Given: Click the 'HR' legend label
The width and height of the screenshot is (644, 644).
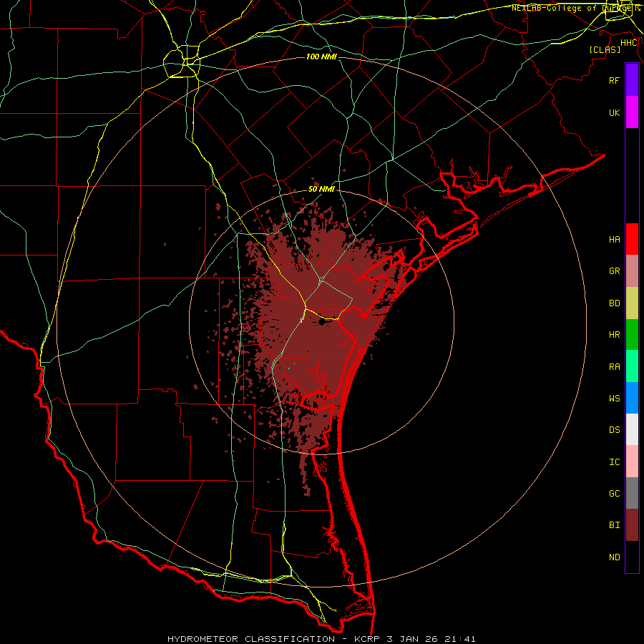Looking at the screenshot, I should 614,335.
